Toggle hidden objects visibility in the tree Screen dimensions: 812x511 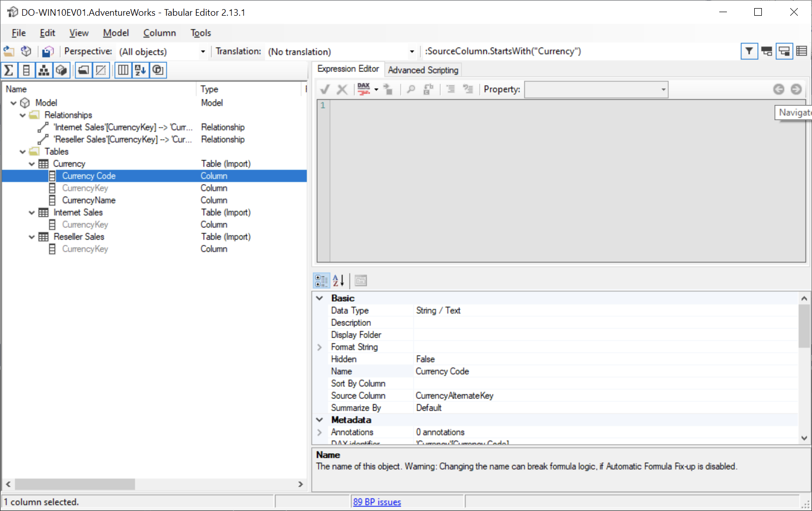coord(101,70)
